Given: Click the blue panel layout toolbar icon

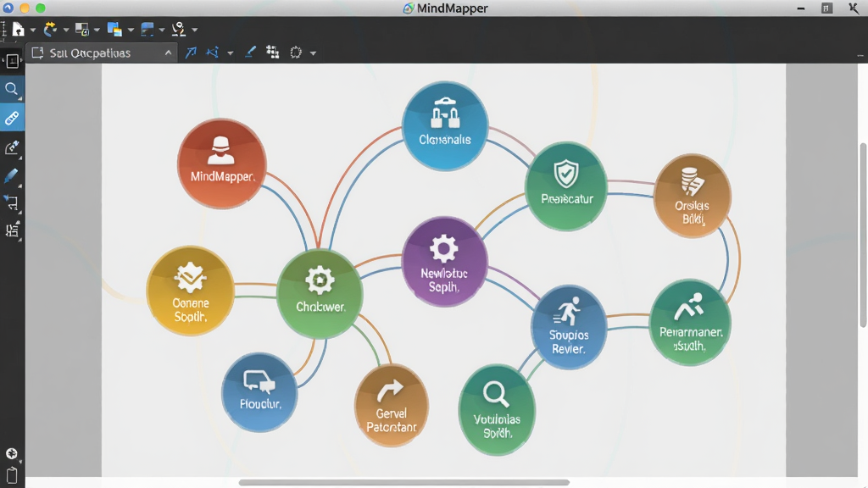Looking at the screenshot, I should 147,30.
